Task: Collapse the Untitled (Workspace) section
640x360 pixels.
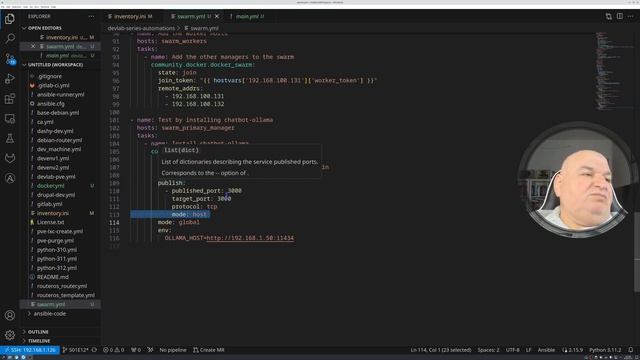Action: [55, 64]
